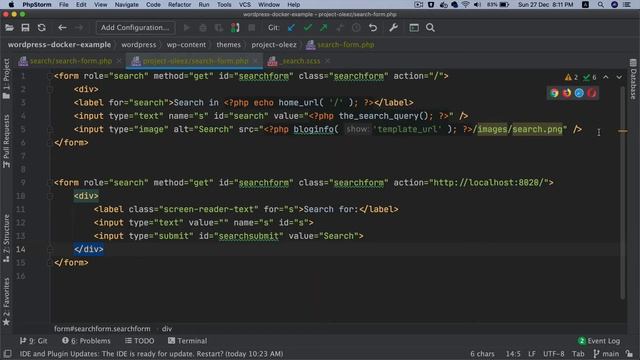Go to previous highlighted error arrow
This screenshot has width=640, height=360.
[x=606, y=77]
